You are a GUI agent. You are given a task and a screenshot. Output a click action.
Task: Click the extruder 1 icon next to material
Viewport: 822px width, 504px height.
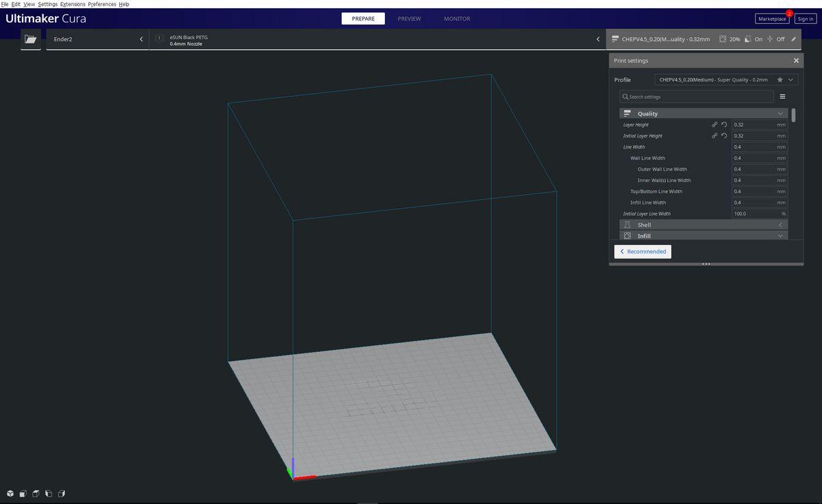coord(160,39)
